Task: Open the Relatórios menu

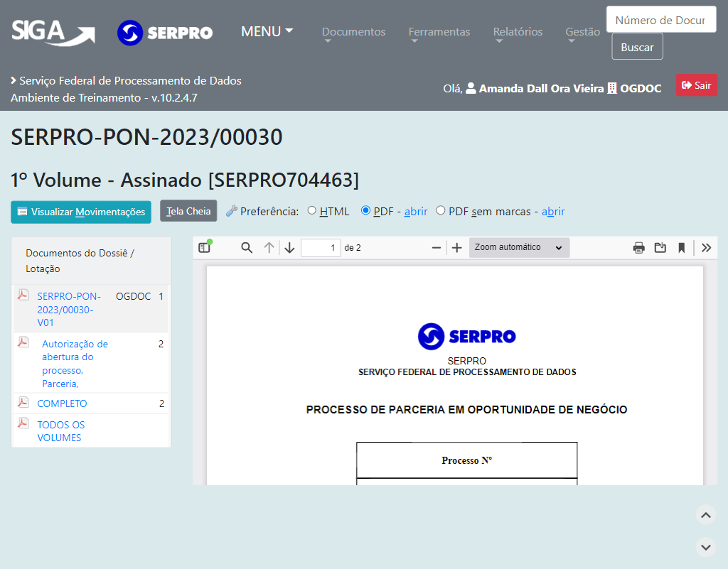Action: click(x=518, y=33)
